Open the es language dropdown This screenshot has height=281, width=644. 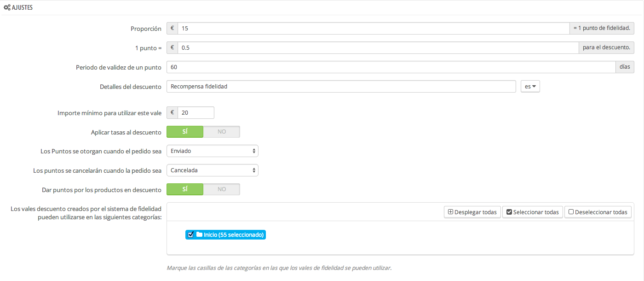pos(530,87)
